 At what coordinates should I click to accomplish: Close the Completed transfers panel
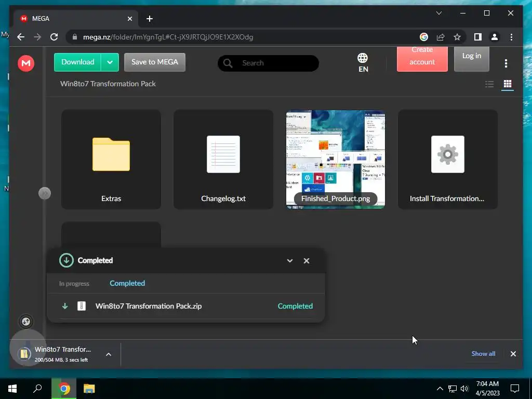[307, 261]
